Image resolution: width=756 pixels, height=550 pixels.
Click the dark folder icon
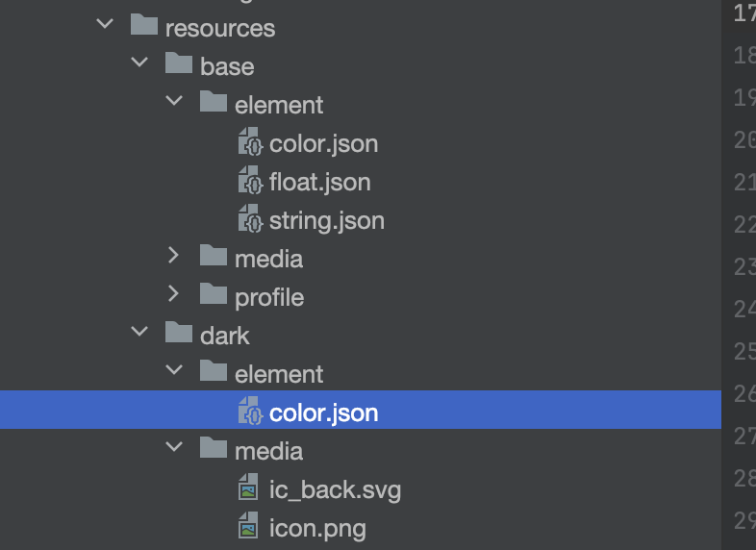[x=179, y=334]
